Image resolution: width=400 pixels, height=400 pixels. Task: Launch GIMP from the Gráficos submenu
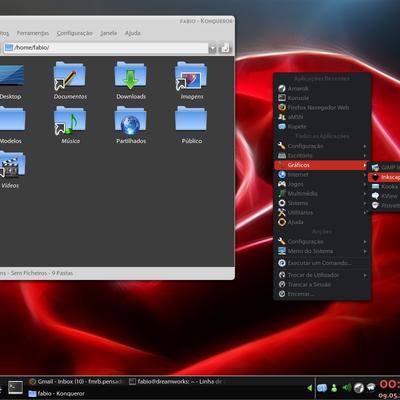385,167
